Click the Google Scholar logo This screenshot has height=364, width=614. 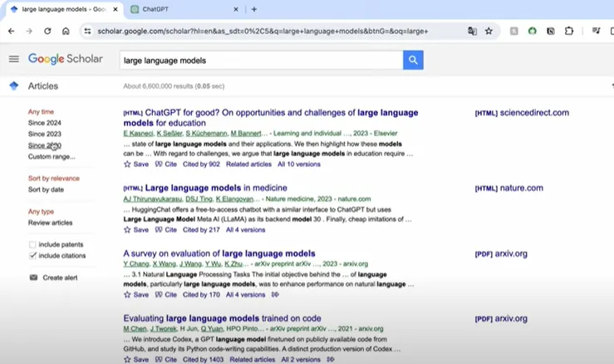66,59
